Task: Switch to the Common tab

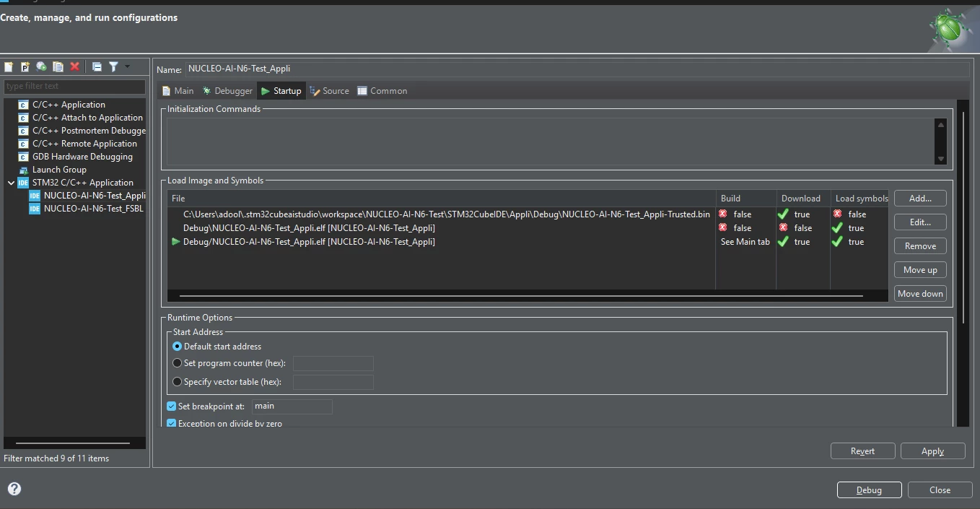Action: [382, 91]
